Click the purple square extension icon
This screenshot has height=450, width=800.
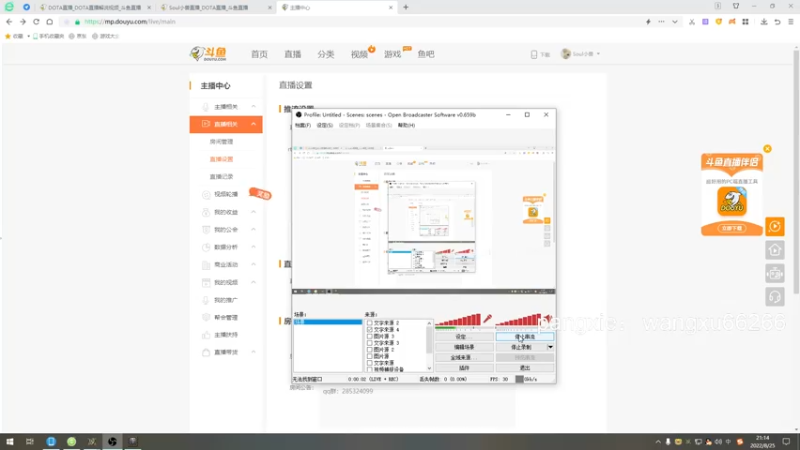click(705, 22)
